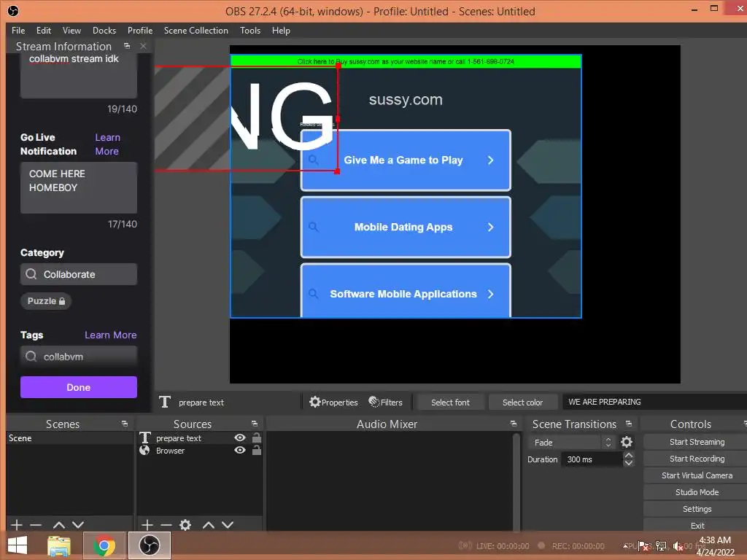Click the Duration 300 ms field
Image resolution: width=747 pixels, height=560 pixels.
[x=592, y=459]
